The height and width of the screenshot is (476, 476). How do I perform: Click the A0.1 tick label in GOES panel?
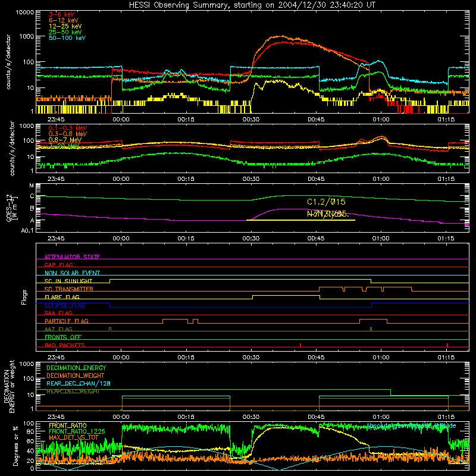click(x=27, y=230)
